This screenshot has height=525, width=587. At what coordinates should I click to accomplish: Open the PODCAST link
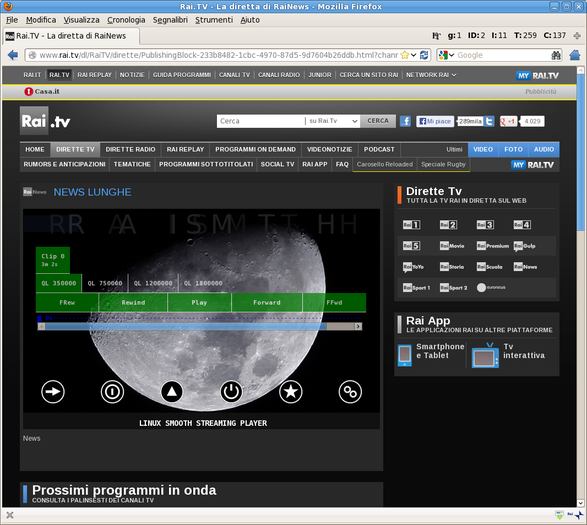tap(379, 149)
